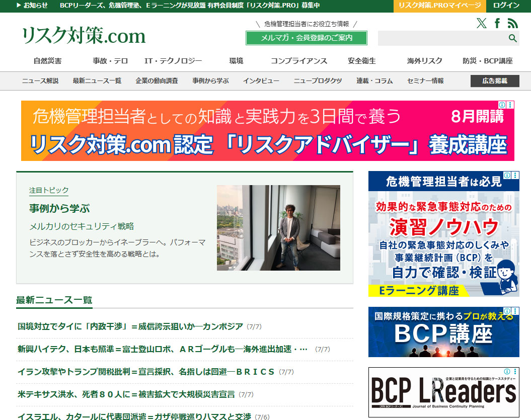Screen dimensions: 531x420
Task: Click the リスク対策.com site logo
Action: [x=83, y=36]
